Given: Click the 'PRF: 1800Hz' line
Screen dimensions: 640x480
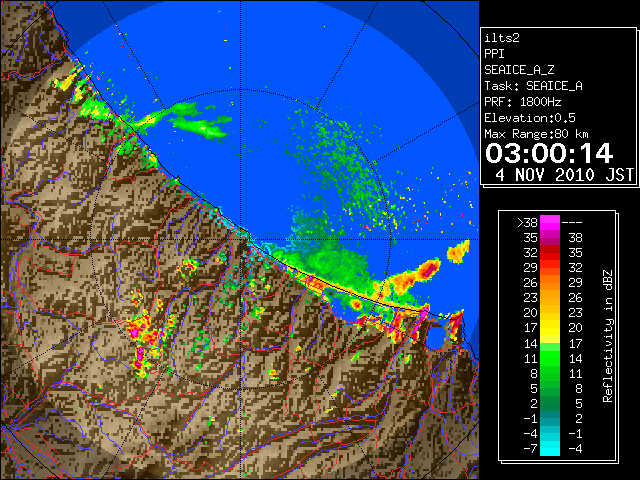Looking at the screenshot, I should 523,102.
